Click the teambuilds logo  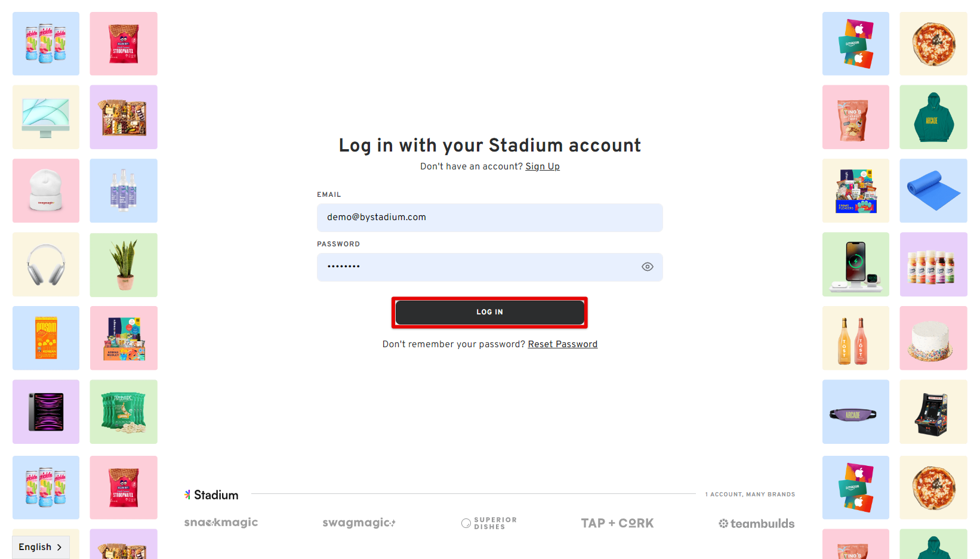coord(756,523)
